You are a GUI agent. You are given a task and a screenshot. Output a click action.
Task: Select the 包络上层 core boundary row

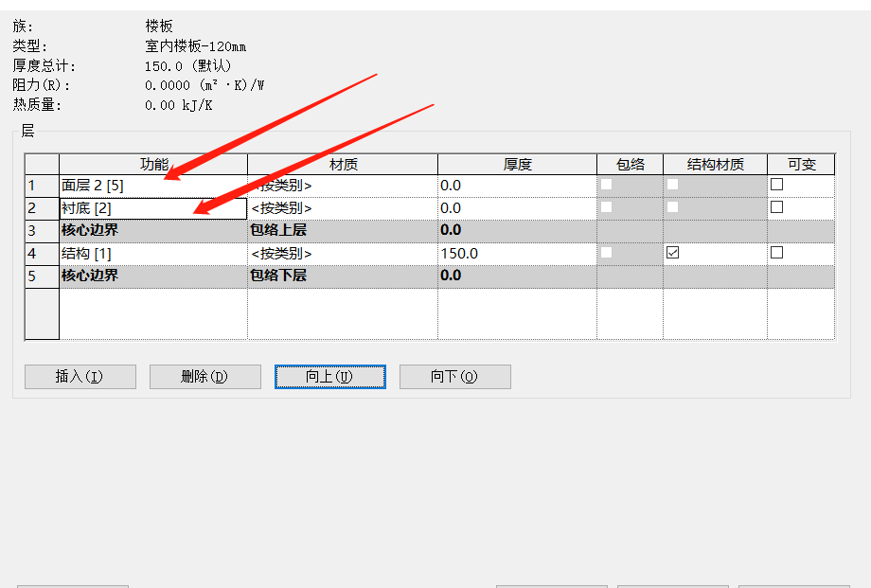click(277, 230)
